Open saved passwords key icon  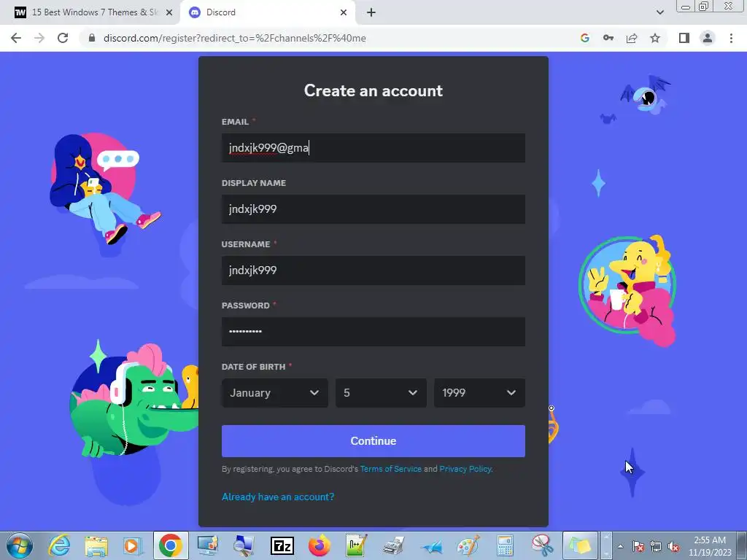(608, 38)
